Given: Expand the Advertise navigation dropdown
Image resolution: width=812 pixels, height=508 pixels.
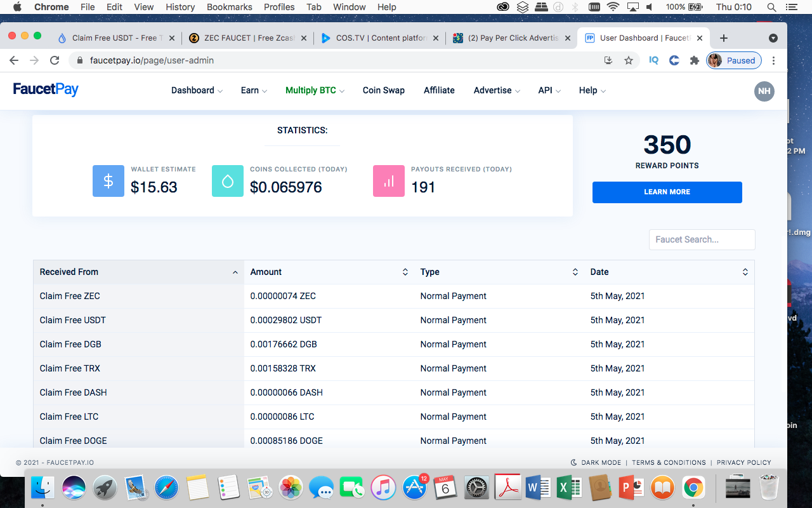Looking at the screenshot, I should pos(497,90).
